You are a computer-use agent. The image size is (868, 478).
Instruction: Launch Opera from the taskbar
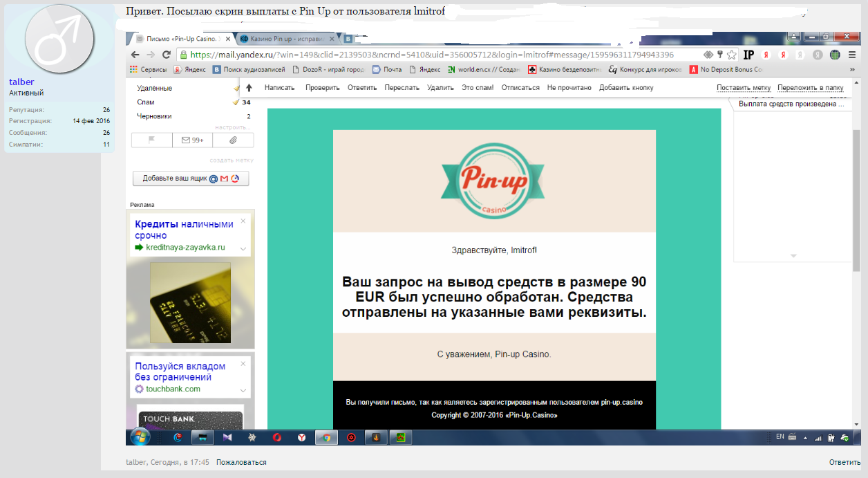277,437
